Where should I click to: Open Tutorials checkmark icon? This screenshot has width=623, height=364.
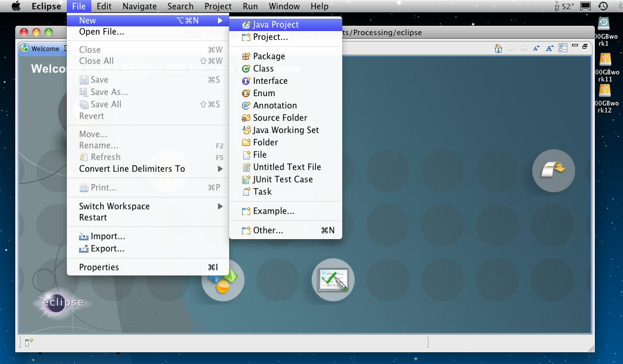tap(333, 280)
